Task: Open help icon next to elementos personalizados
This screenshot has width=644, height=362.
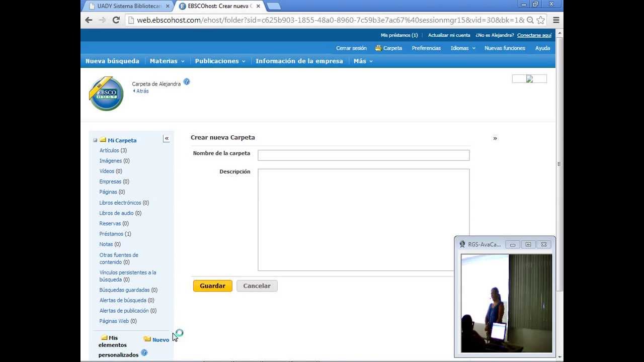Action: [144, 352]
